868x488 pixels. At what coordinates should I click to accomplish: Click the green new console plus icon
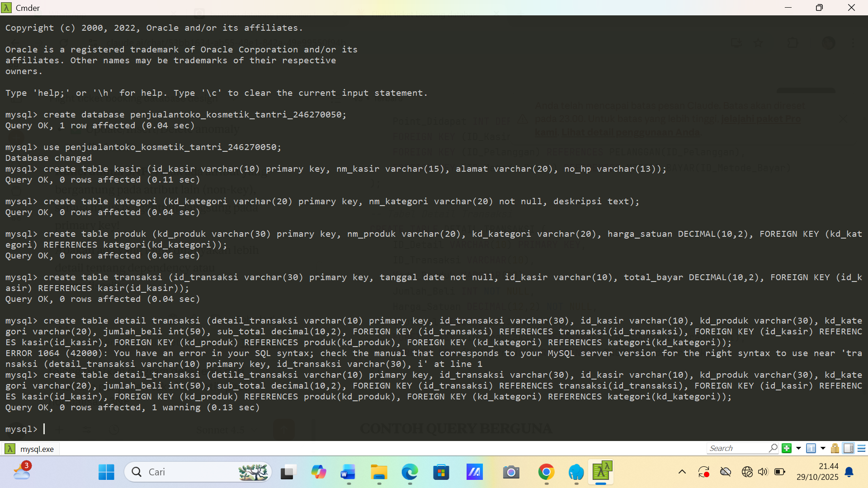point(787,448)
